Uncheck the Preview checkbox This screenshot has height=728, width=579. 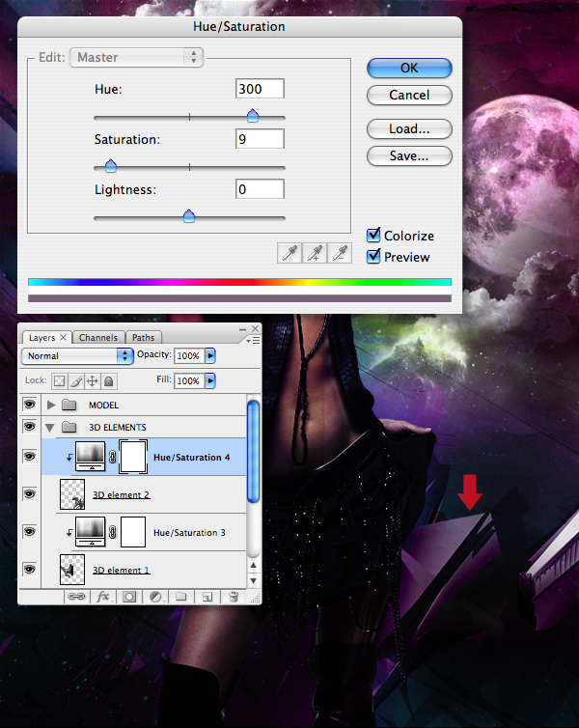tap(373, 256)
